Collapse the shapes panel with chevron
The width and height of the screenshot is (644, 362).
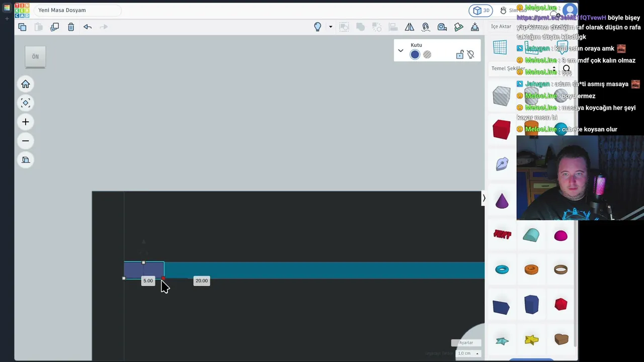484,198
